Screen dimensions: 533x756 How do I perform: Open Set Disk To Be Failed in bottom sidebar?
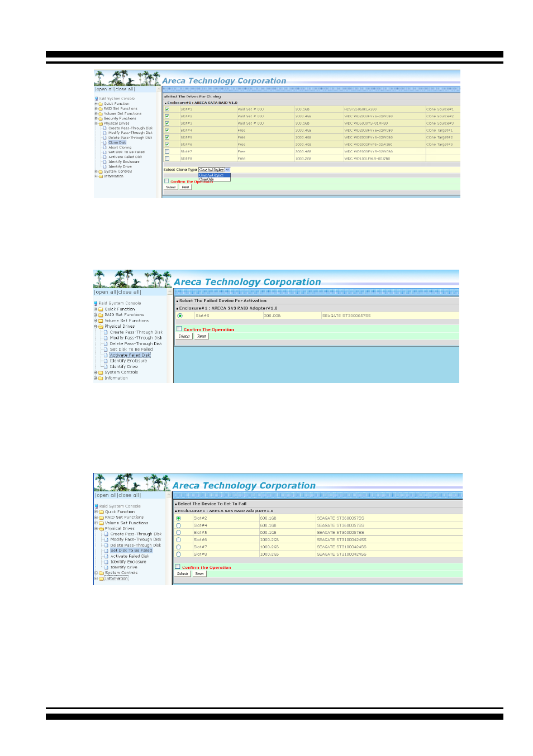[131, 551]
